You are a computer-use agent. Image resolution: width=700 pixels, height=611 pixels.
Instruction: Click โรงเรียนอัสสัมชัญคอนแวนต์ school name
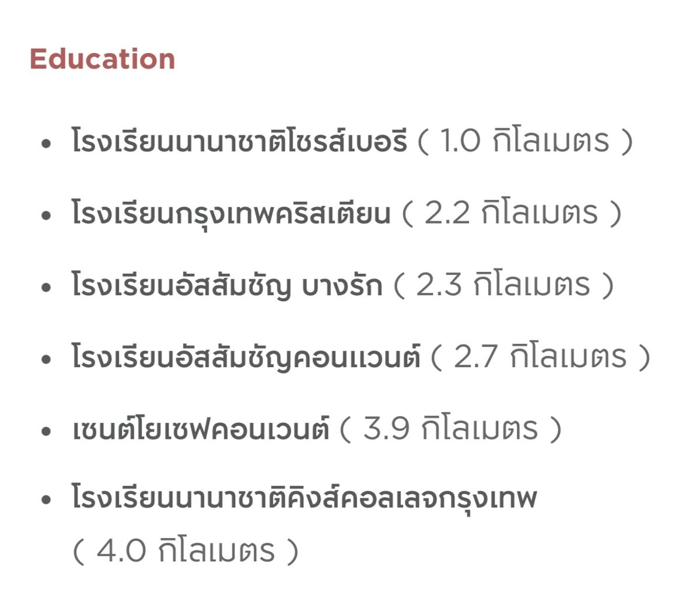(246, 357)
